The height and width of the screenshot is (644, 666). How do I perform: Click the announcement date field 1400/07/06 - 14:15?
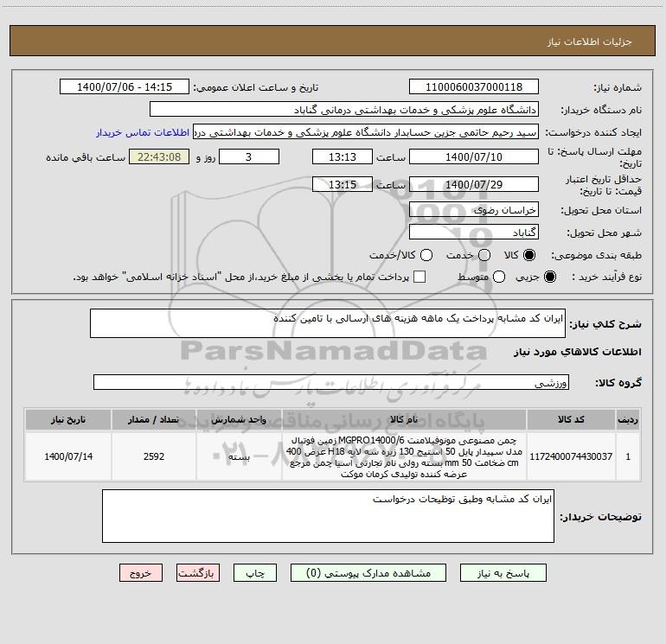click(125, 86)
